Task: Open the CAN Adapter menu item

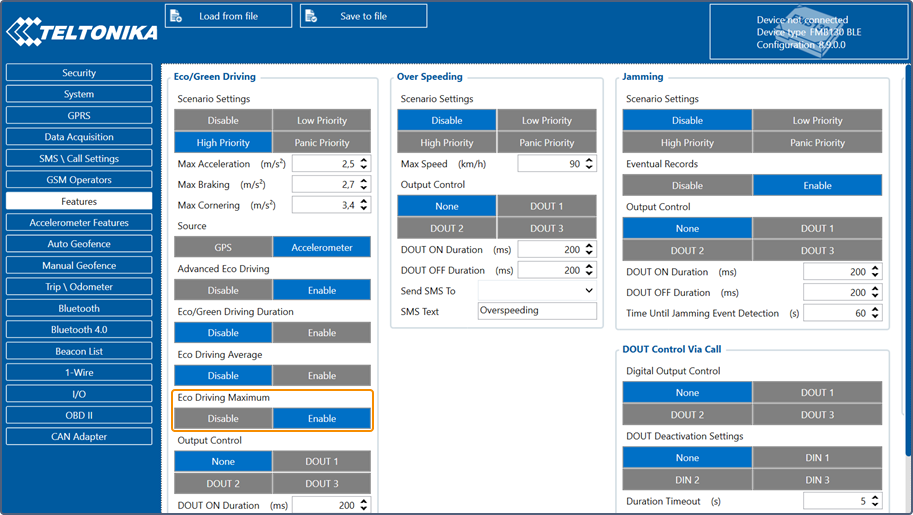Action: click(79, 437)
